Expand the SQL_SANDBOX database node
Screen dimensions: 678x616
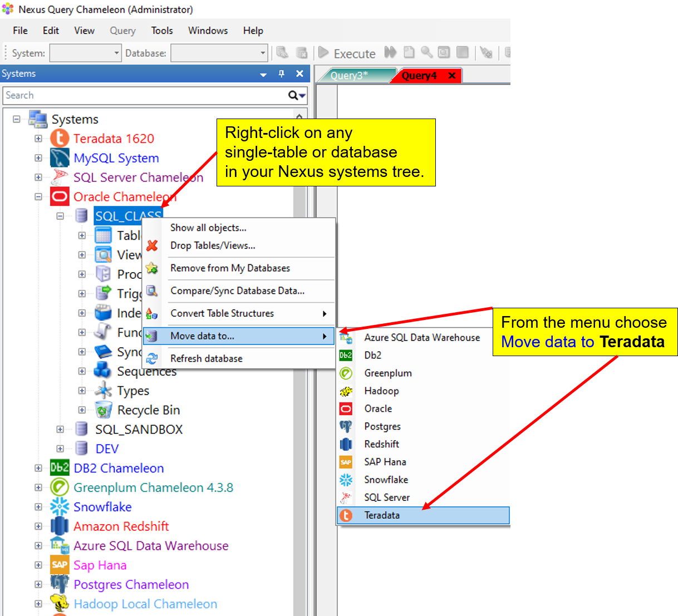click(60, 430)
